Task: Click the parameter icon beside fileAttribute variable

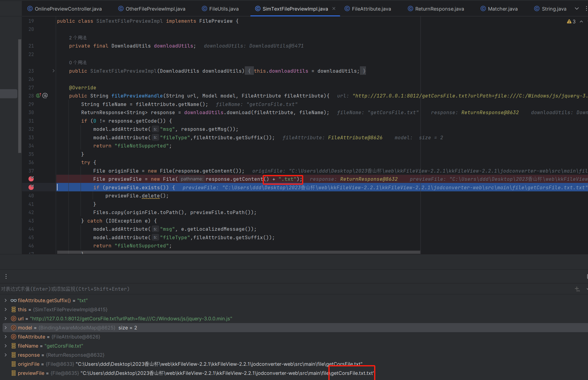Action: [x=14, y=337]
